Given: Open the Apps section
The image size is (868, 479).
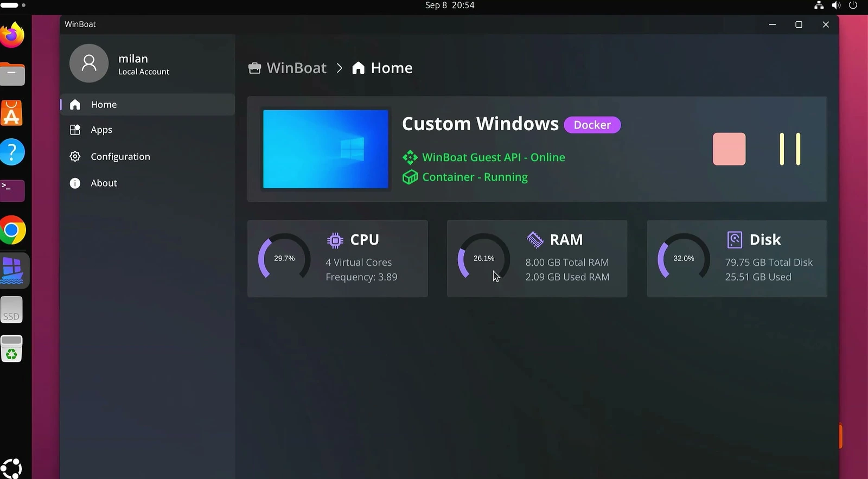Looking at the screenshot, I should [x=148, y=130].
